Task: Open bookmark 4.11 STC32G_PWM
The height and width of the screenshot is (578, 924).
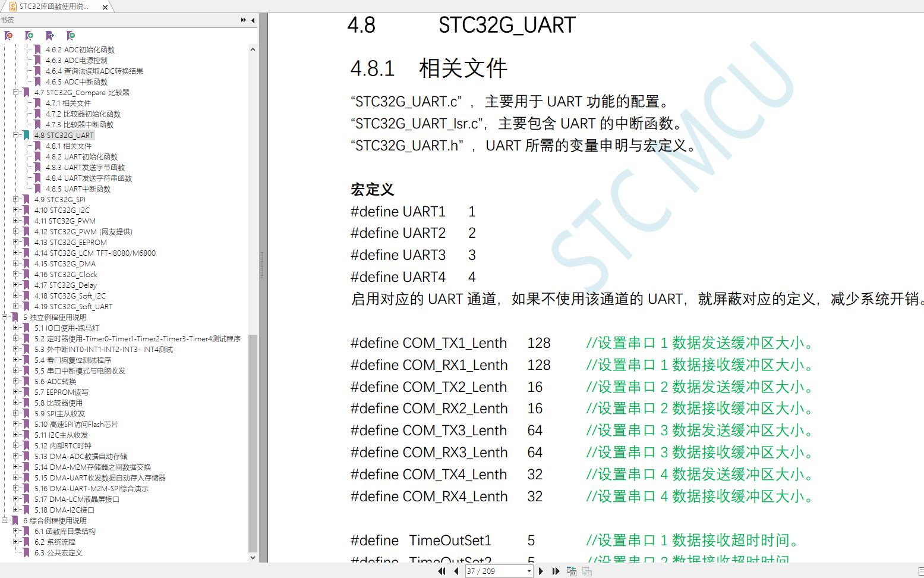Action: 65,221
